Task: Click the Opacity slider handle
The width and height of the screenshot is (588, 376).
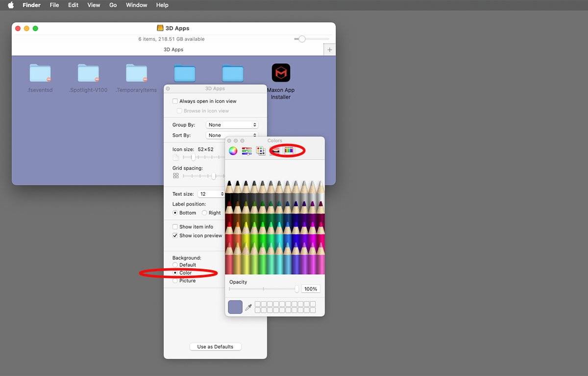Action: click(297, 289)
